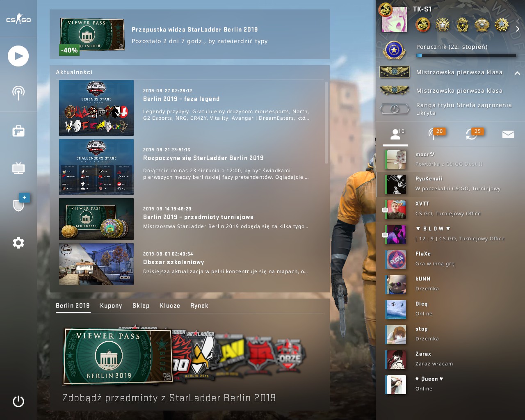Image resolution: width=525 pixels, height=420 pixels.
Task: Select friend XVTT in the list
Action: pos(450,209)
